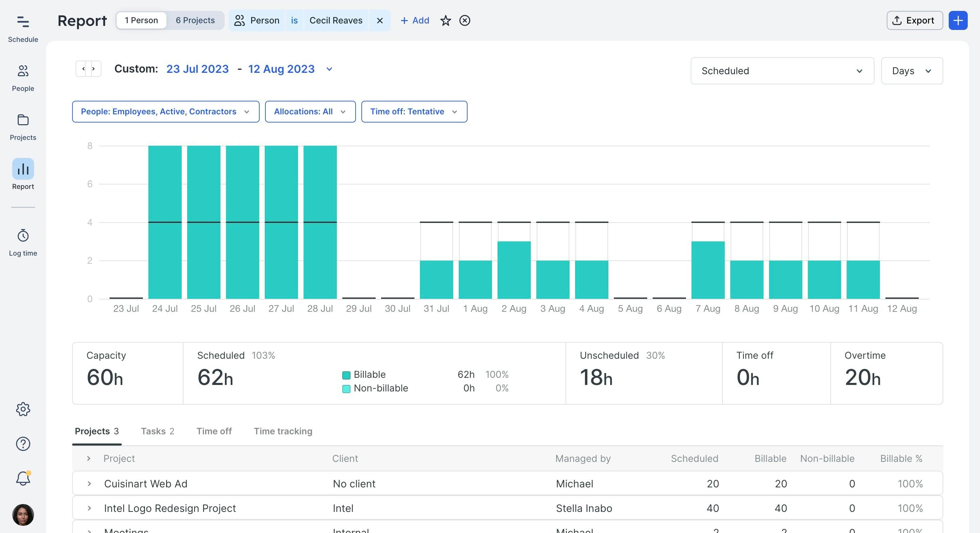
Task: Switch to the Tasks tab
Action: click(x=157, y=431)
